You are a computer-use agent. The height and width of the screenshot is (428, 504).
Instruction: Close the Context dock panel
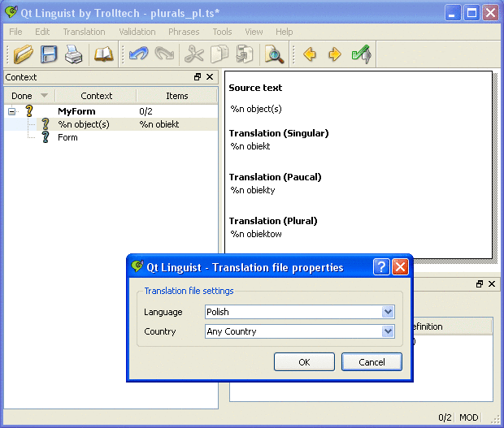[x=210, y=76]
